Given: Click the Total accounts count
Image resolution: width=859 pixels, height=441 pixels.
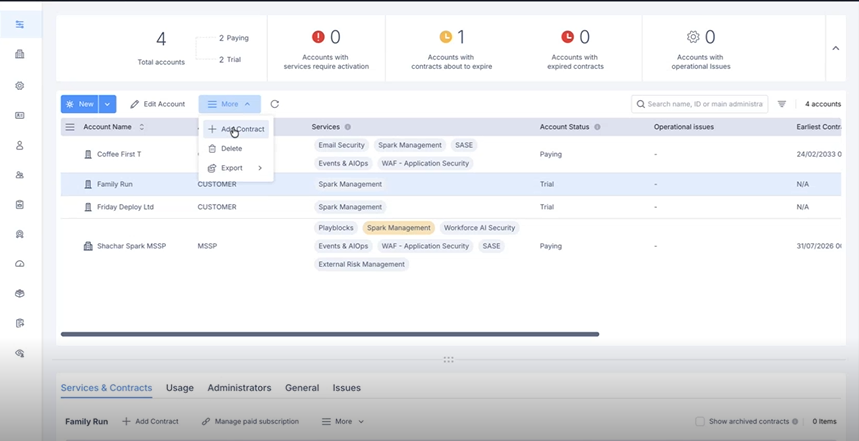Looking at the screenshot, I should click(161, 39).
